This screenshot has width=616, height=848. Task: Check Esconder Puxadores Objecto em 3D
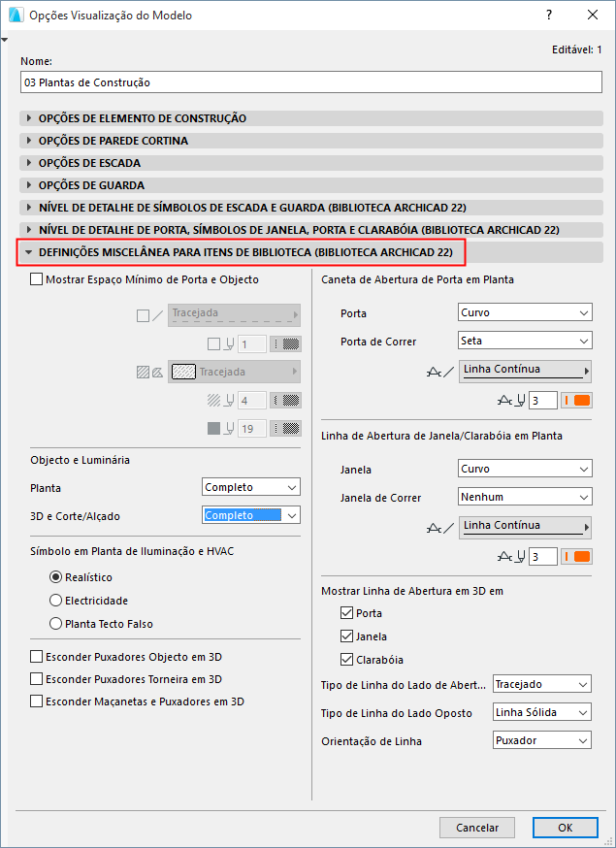click(x=36, y=657)
